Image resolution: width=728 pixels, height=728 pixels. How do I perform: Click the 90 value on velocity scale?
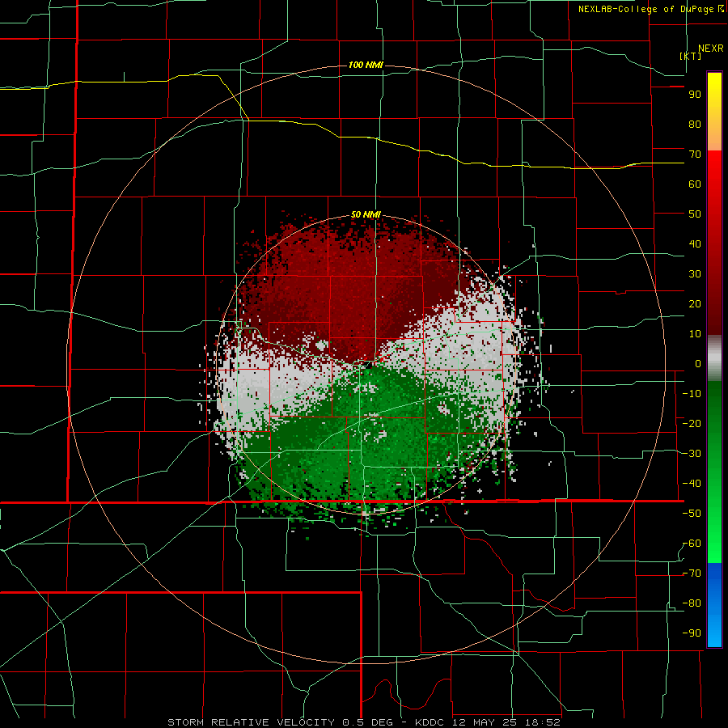pos(695,95)
